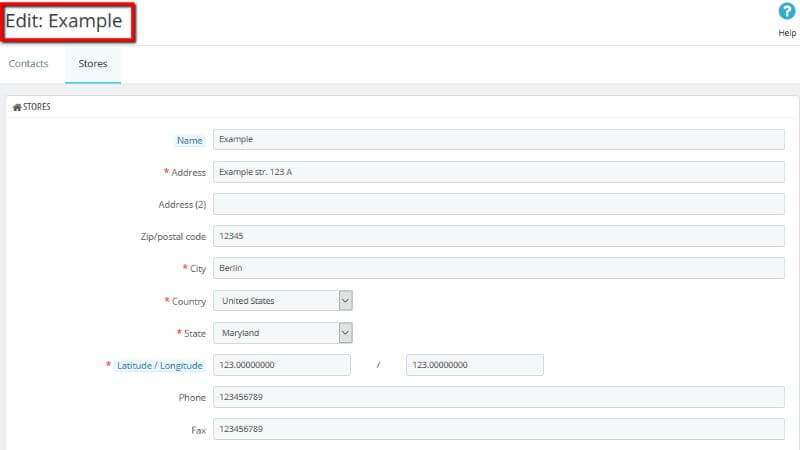Select the Stores tab
Image resolution: width=800 pixels, height=450 pixels.
click(x=93, y=64)
